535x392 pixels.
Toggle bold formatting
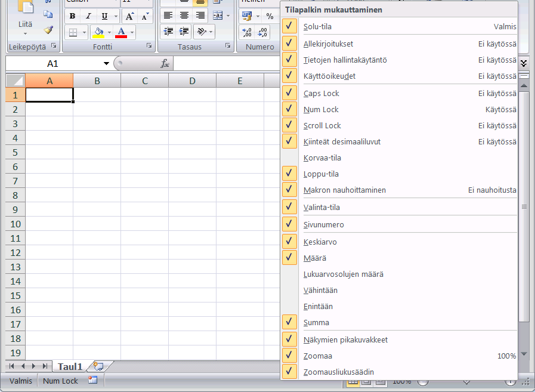tap(72, 16)
